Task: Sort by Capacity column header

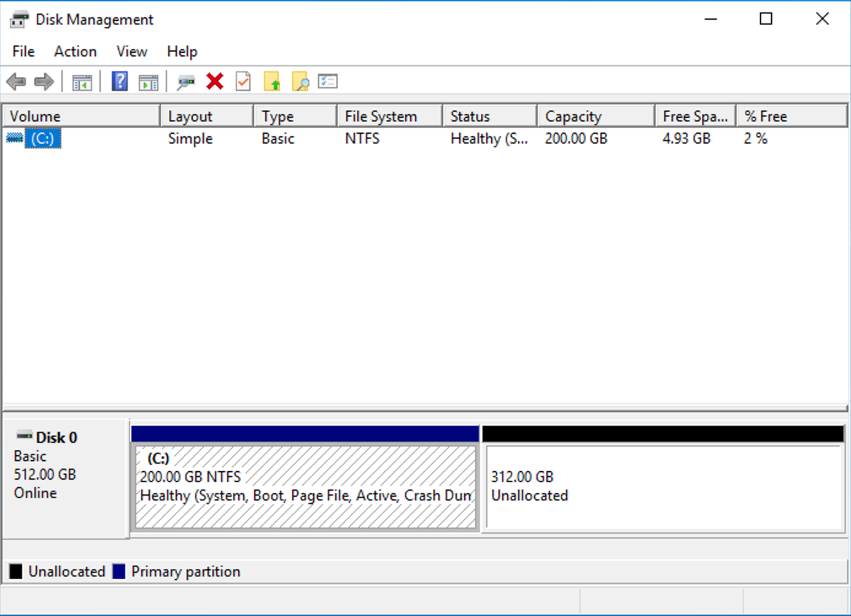Action: [x=596, y=116]
